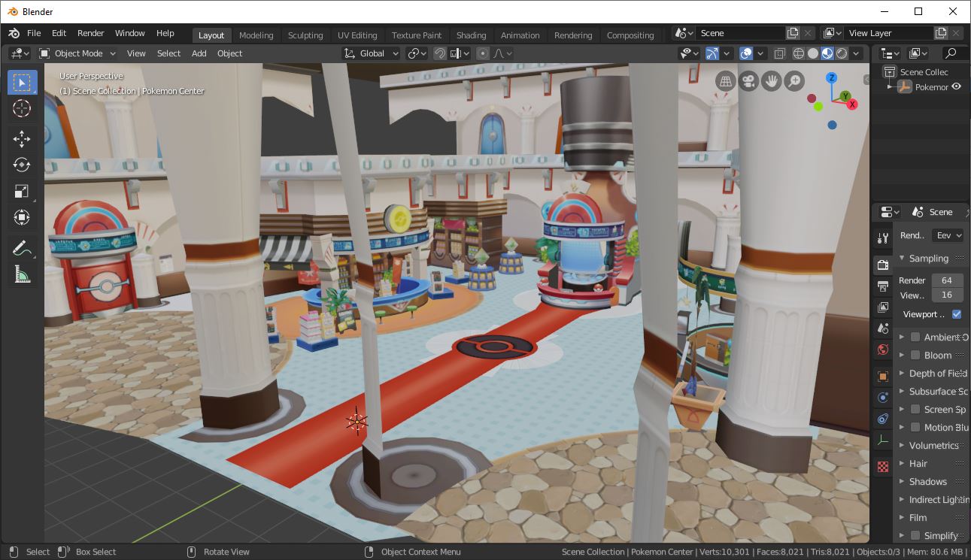The width and height of the screenshot is (971, 560).
Task: Enable the Screen Space Reflections checkbox
Action: pyautogui.click(x=915, y=409)
